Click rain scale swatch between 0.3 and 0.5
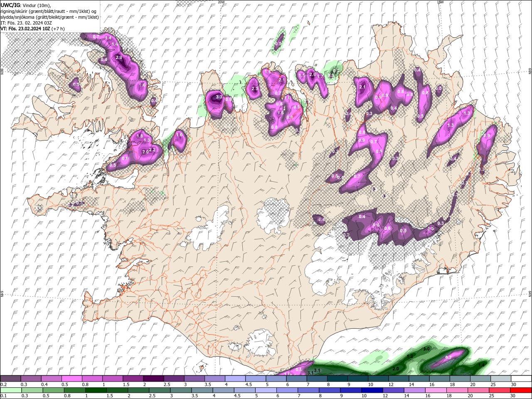This screenshot has height=399, width=532. 31,390
